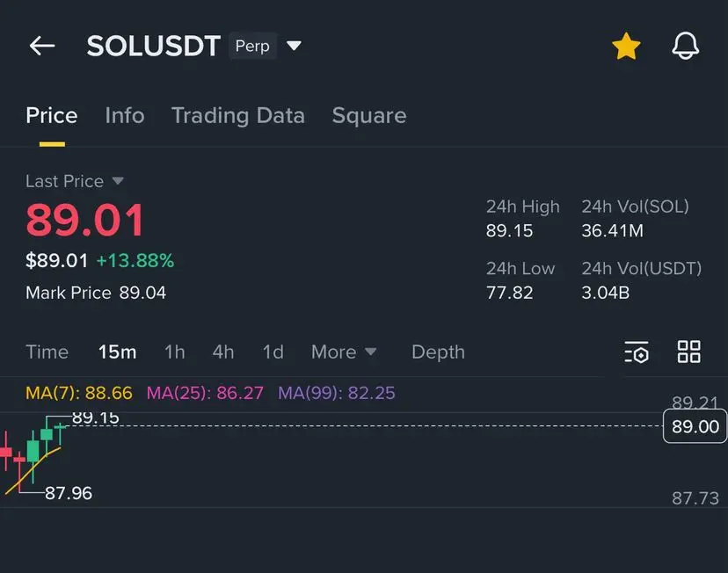Open the grid layout icon
This screenshot has height=573, width=728.
coord(688,352)
